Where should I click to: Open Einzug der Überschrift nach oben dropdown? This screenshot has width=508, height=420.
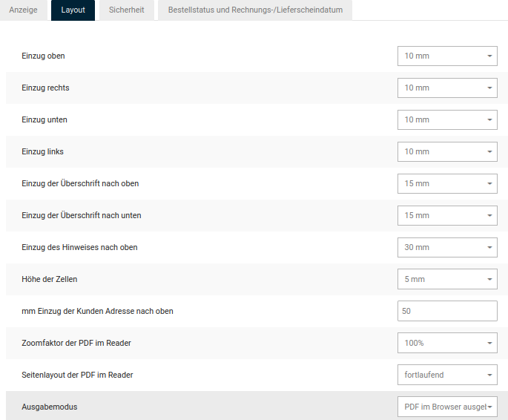click(x=447, y=183)
